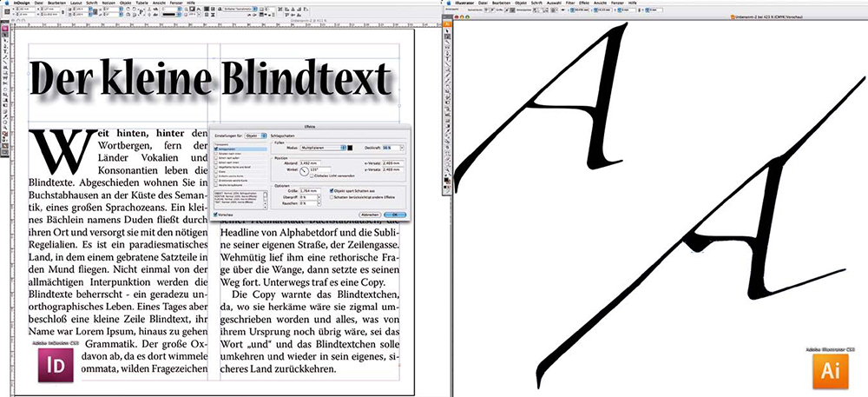Open the object style dropdown in InDesign control bar
Screen dimensions: 868x397
[x=240, y=9]
